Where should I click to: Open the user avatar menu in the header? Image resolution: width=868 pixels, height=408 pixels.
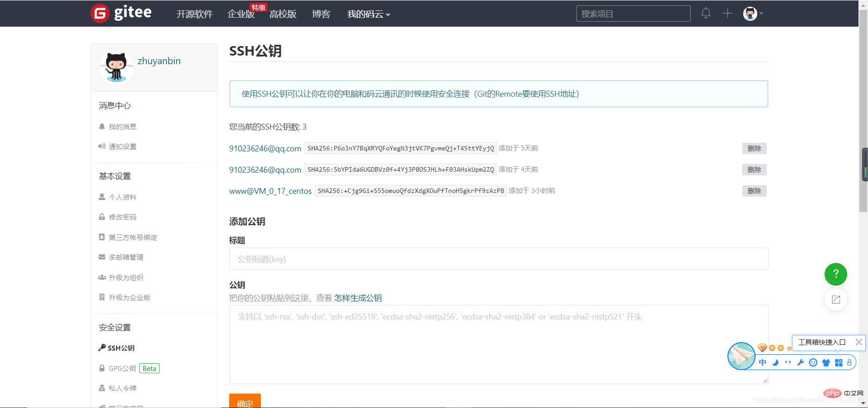(753, 14)
